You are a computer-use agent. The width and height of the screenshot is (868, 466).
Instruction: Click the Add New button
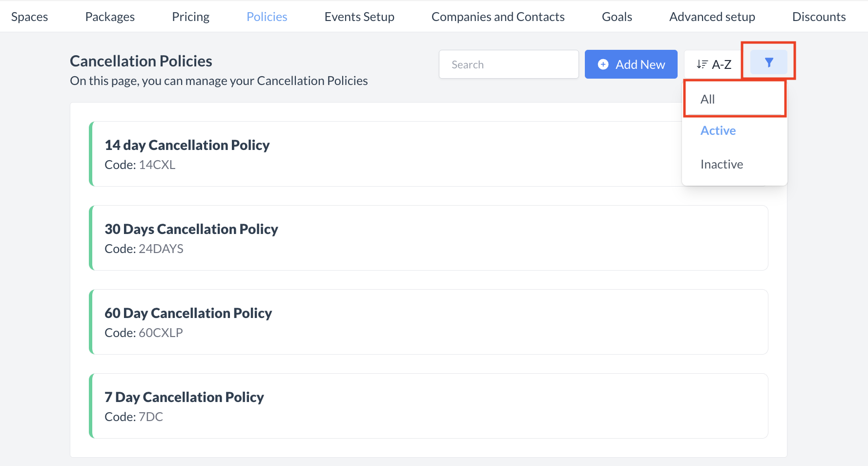(631, 64)
